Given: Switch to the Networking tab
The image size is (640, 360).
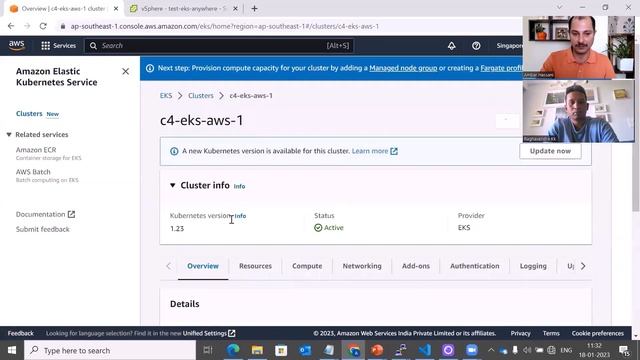Looking at the screenshot, I should (362, 266).
